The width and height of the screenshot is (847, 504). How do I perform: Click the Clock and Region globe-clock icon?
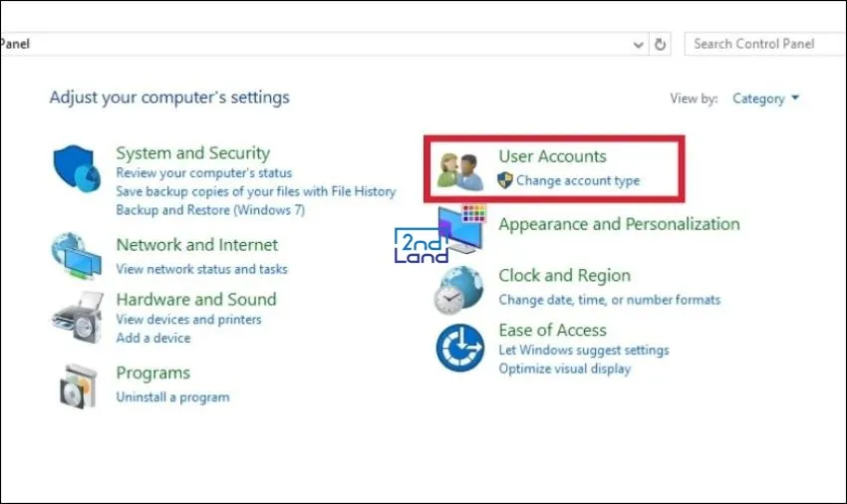tap(458, 290)
